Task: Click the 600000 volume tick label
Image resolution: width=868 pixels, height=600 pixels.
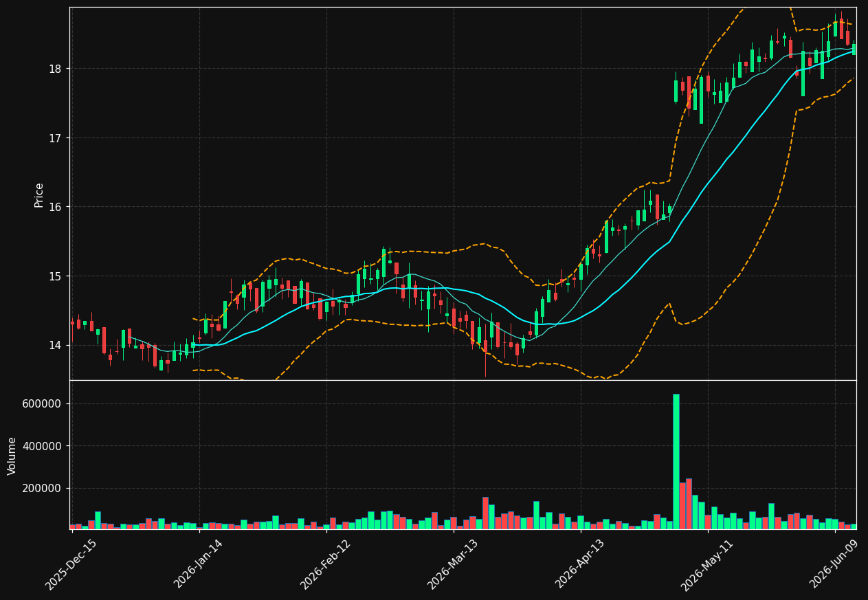Action: pos(42,403)
